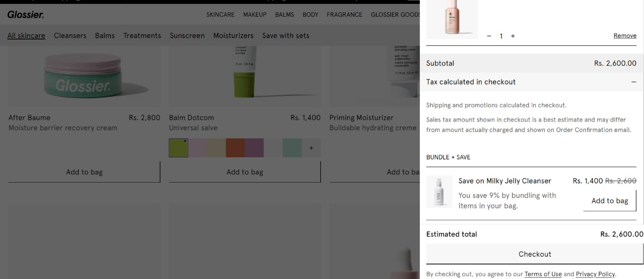Add Priming Moisturizer to bag
The image size is (644, 279).
point(374,172)
